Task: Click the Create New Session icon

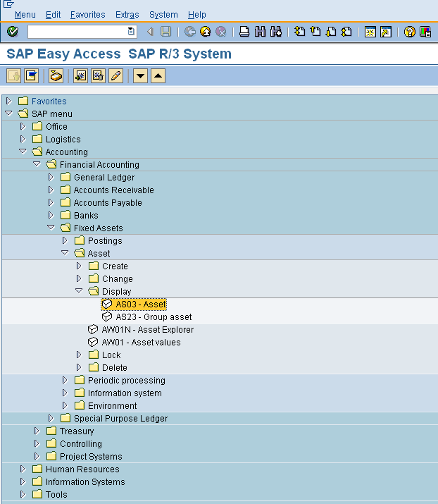Action: (x=370, y=32)
